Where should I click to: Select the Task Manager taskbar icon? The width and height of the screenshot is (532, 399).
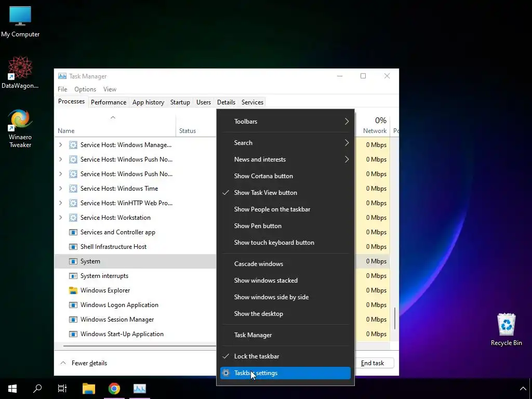(139, 389)
